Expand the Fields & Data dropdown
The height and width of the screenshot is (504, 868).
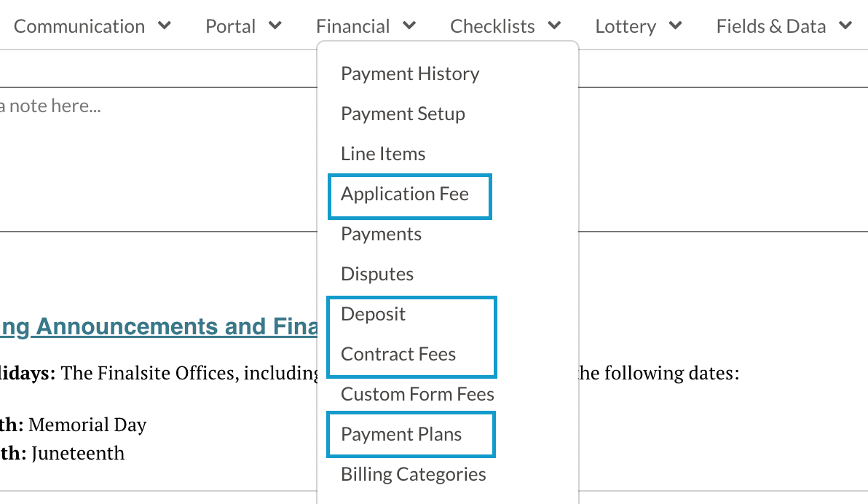click(x=784, y=26)
